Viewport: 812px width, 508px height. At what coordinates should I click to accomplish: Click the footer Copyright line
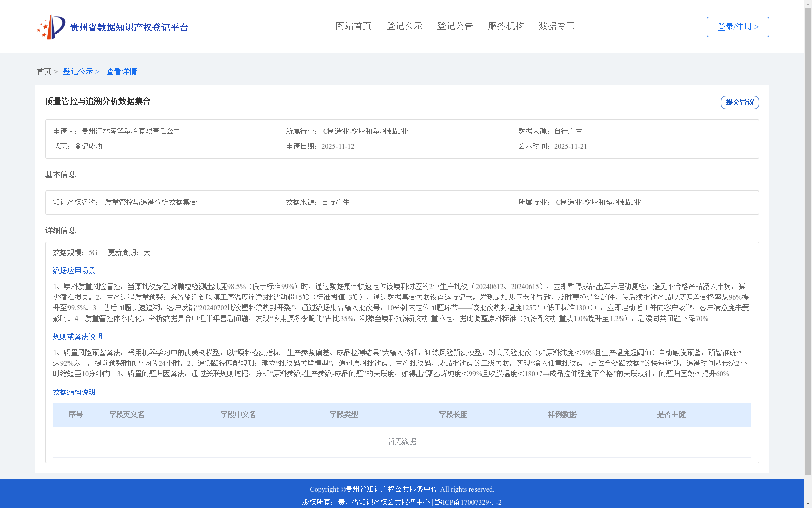[402, 489]
